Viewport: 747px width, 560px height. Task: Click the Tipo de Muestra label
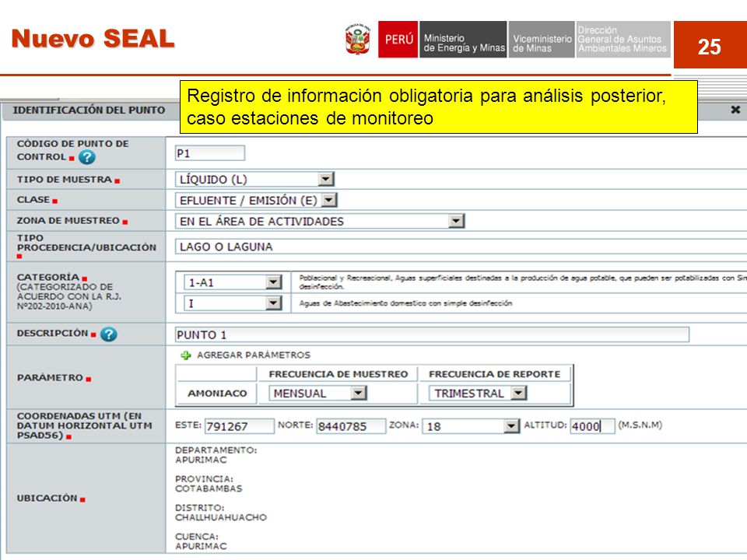[65, 180]
